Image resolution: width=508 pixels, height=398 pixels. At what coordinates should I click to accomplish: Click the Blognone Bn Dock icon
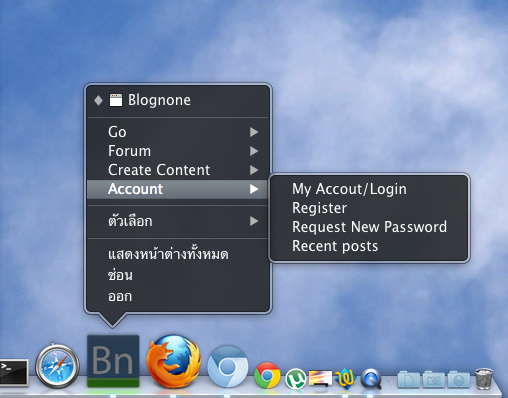point(113,361)
